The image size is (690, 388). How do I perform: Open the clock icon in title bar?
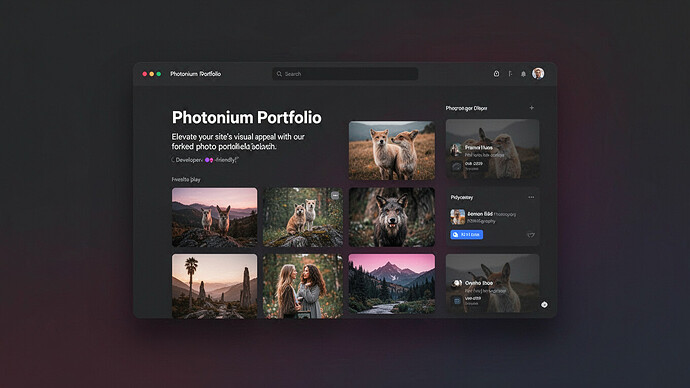click(x=496, y=74)
